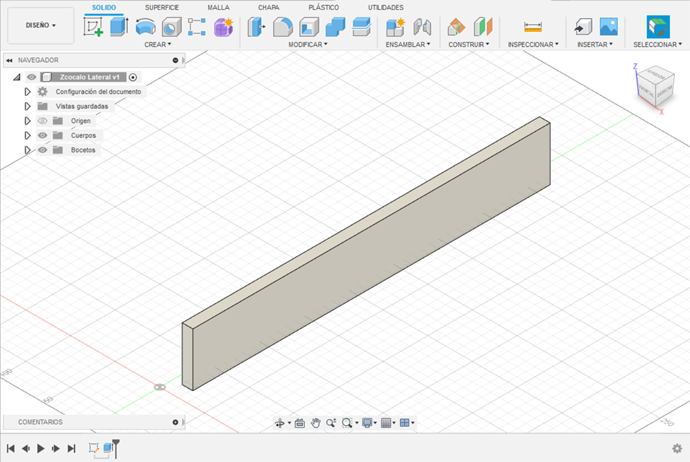Open the INSPECCIONAR dropdown menu
The width and height of the screenshot is (690, 462).
click(x=533, y=44)
